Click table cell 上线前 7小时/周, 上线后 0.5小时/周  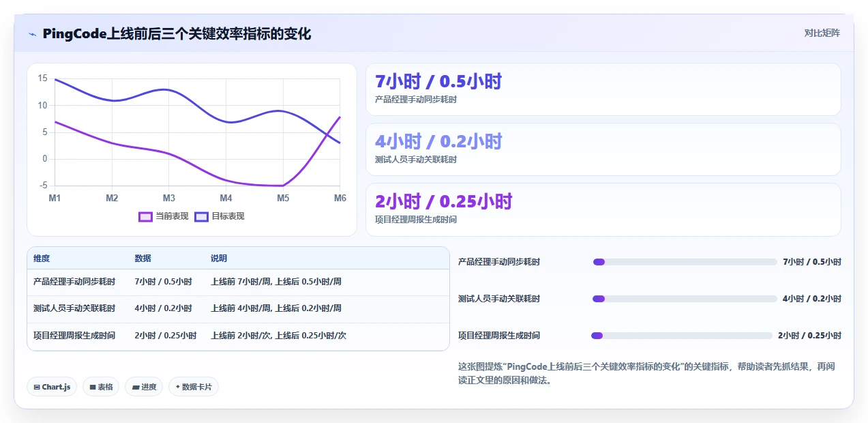click(276, 281)
